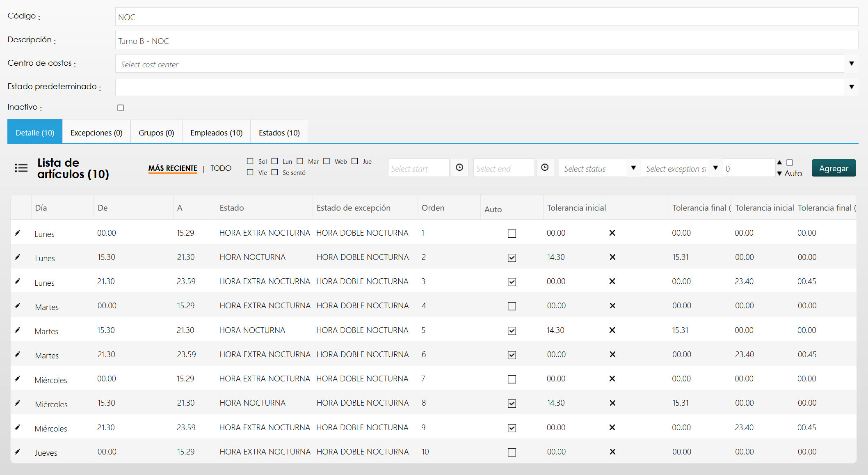The height and width of the screenshot is (475, 868).
Task: Check the Web day checkbox
Action: point(327,161)
